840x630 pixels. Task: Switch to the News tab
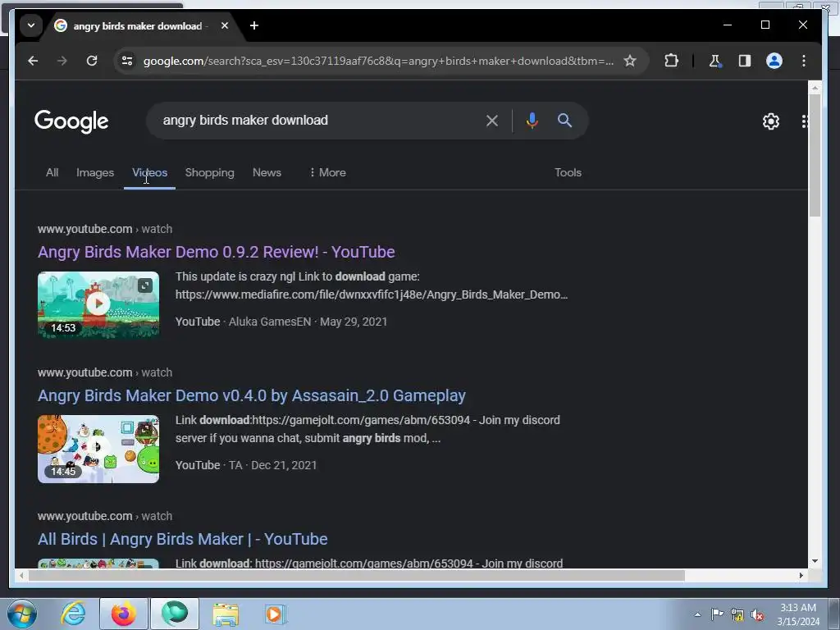[267, 172]
